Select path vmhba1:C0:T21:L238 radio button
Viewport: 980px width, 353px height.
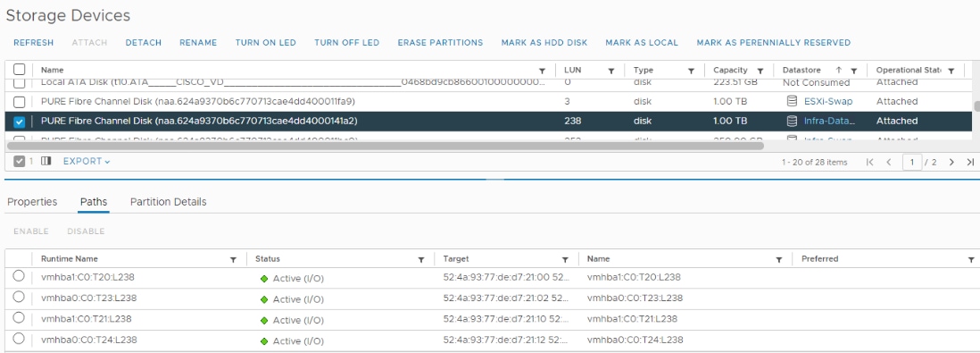(x=19, y=317)
